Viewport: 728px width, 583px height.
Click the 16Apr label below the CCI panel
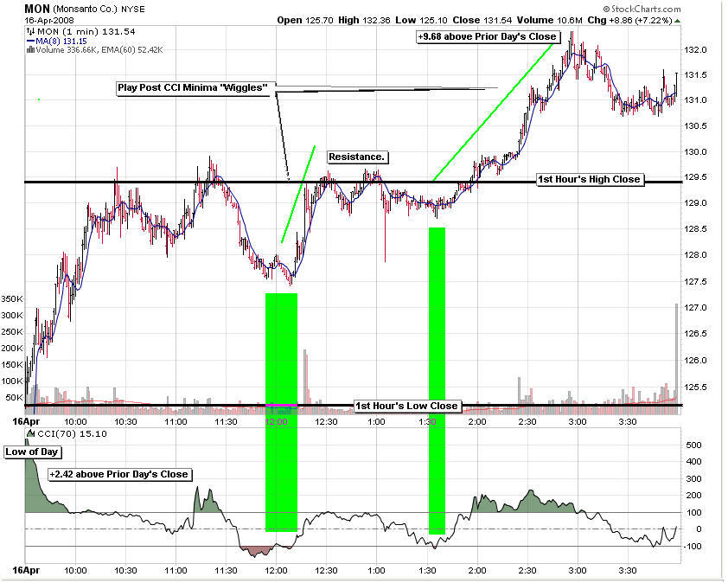click(x=26, y=571)
